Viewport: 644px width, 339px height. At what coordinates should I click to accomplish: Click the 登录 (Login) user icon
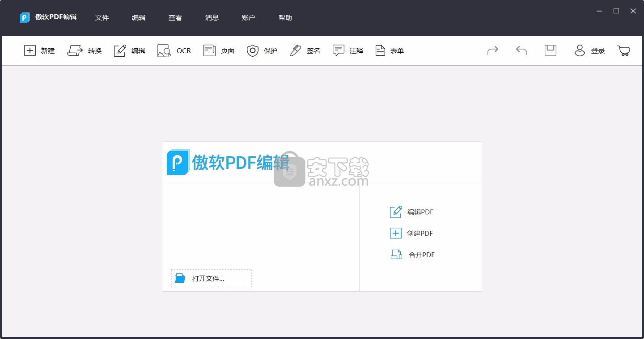[x=580, y=50]
